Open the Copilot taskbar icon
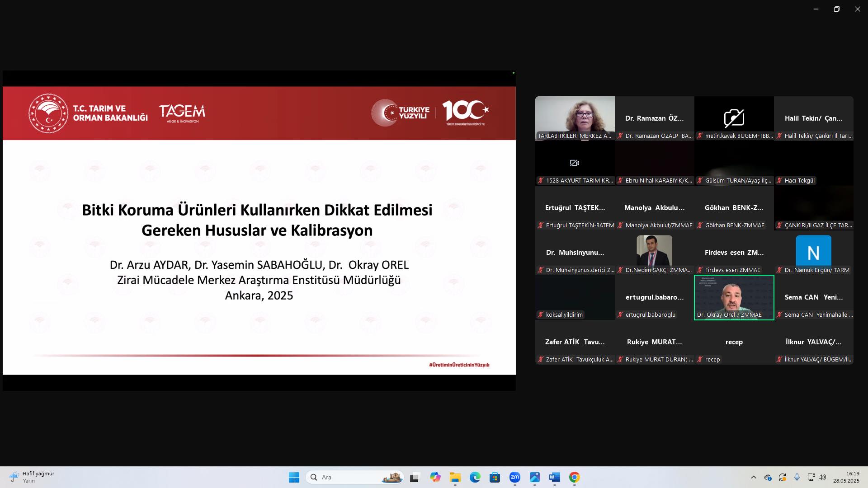Viewport: 868px width, 488px height. [435, 477]
